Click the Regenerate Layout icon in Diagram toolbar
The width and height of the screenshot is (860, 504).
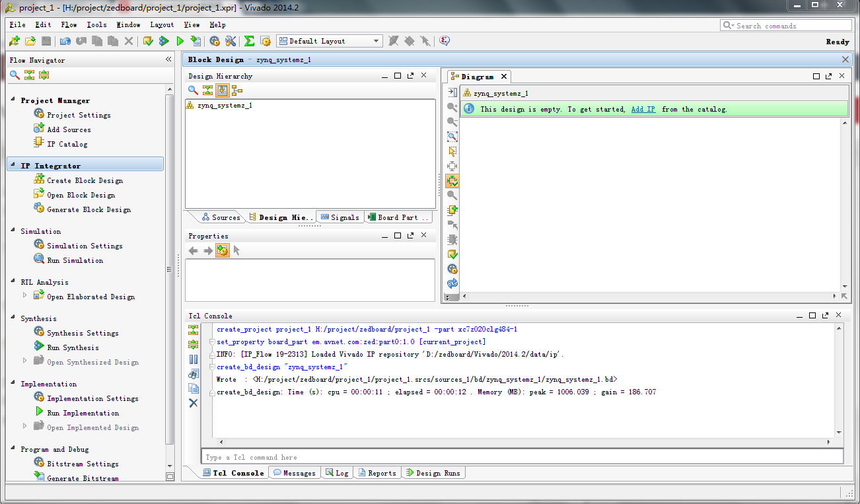pyautogui.click(x=452, y=283)
